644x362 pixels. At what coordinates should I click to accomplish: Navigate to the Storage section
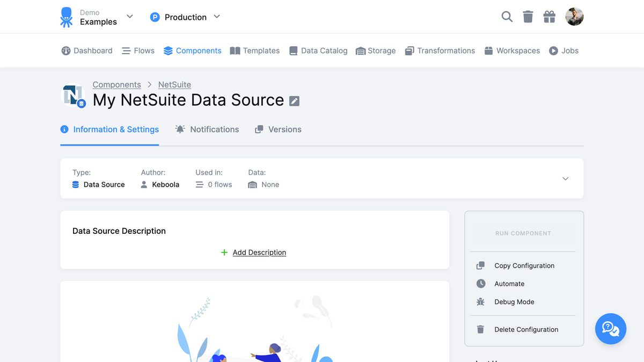click(376, 50)
